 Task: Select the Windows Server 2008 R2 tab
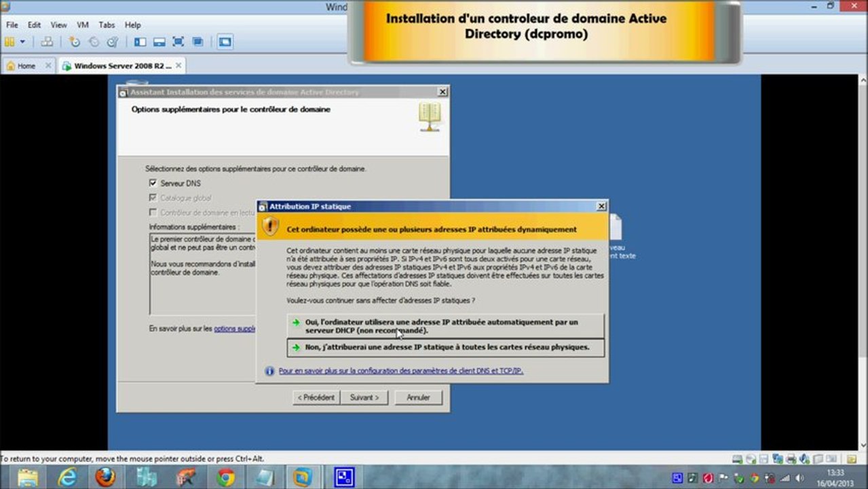tap(122, 66)
